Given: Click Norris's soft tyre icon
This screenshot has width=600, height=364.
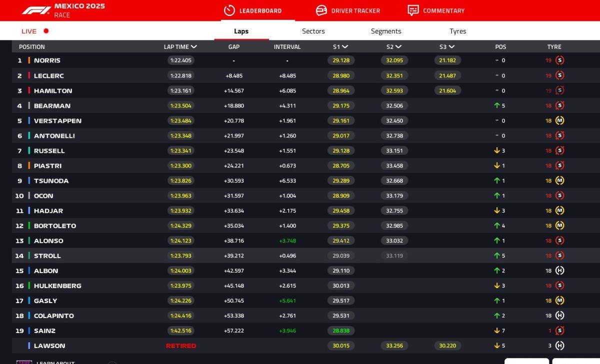Looking at the screenshot, I should click(559, 60).
